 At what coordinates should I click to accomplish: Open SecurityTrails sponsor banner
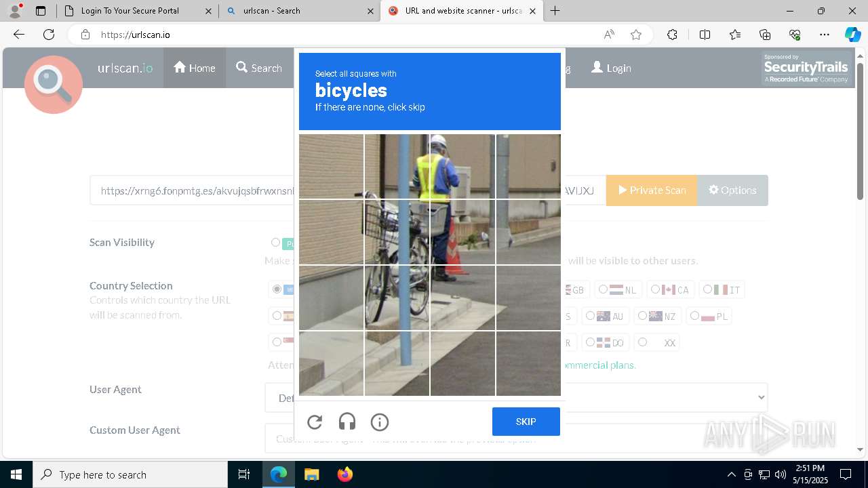(806, 68)
